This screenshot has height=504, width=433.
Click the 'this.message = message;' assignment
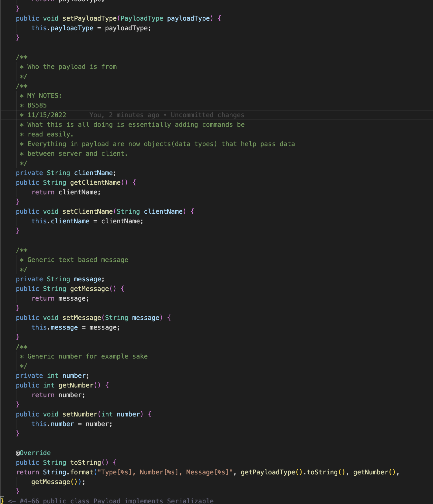(x=76, y=327)
